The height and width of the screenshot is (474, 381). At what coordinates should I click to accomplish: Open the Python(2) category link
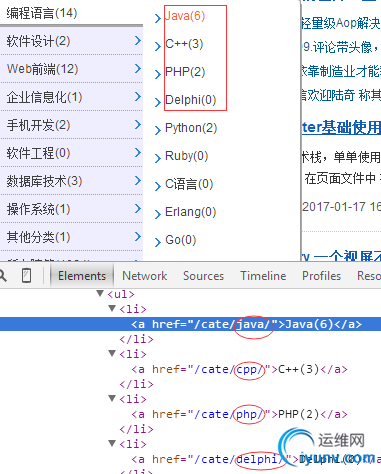point(191,128)
